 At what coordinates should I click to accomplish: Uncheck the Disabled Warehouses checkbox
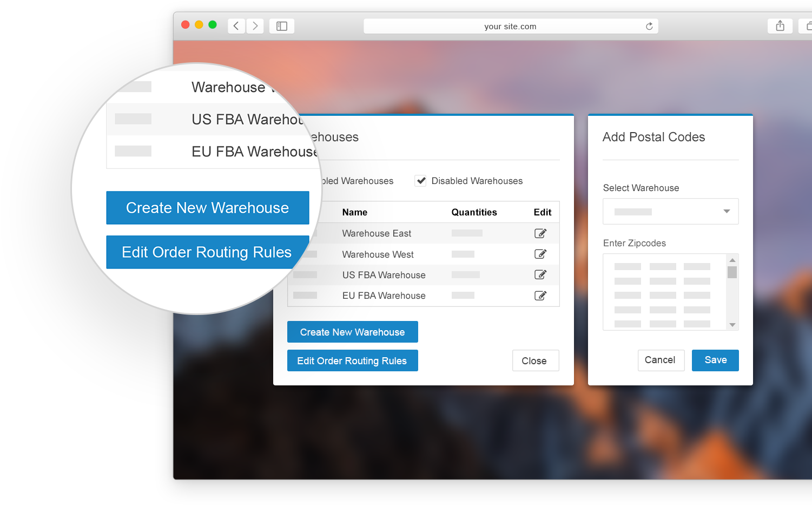pos(421,181)
